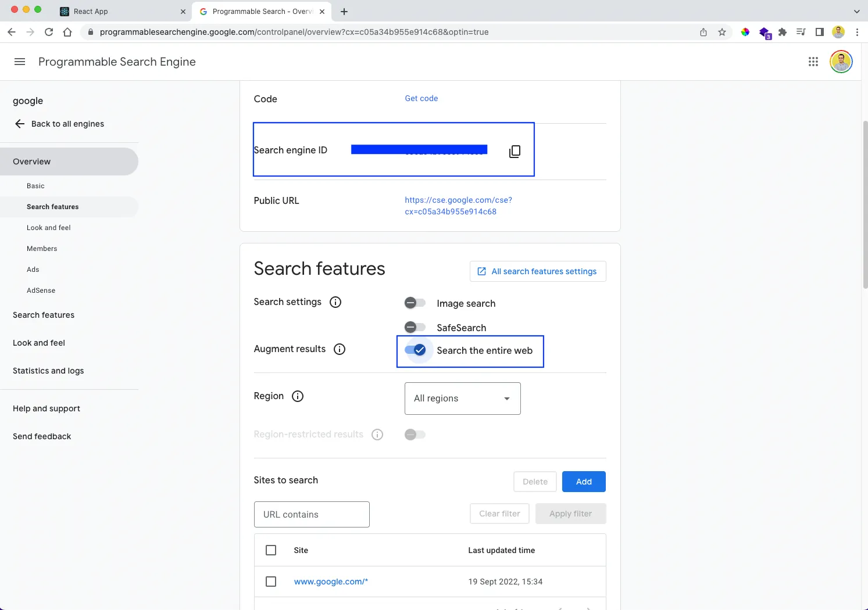Click the browser address bar URL

[x=294, y=32]
